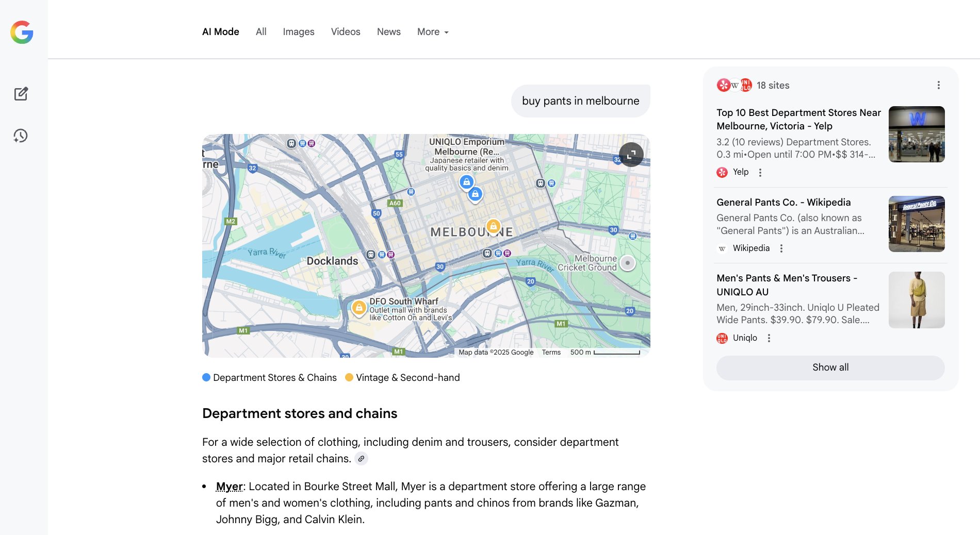
Task: Open options menu for 18 sites panel
Action: tap(938, 86)
